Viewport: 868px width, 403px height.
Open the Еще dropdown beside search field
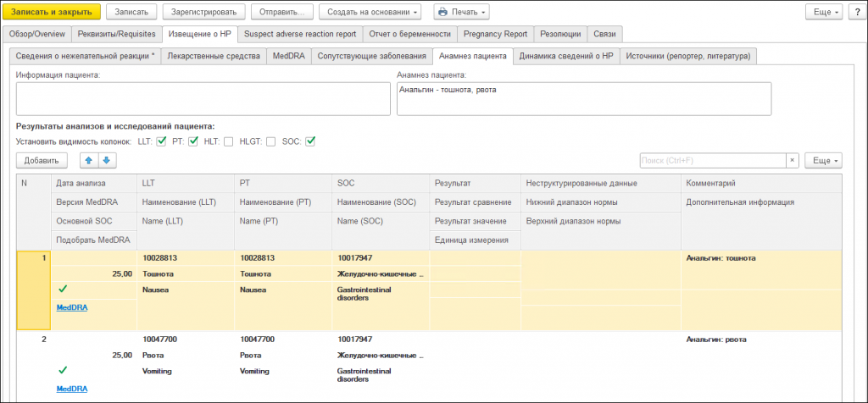pos(822,160)
